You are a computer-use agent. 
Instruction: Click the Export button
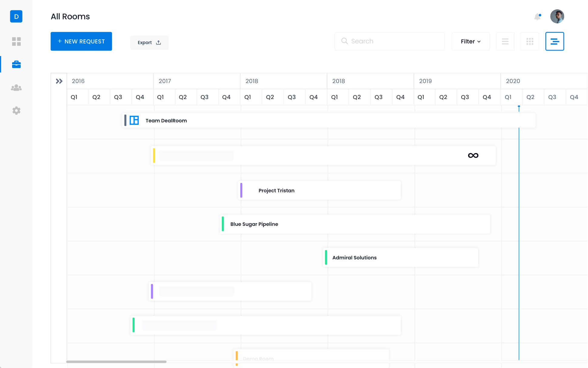point(149,42)
